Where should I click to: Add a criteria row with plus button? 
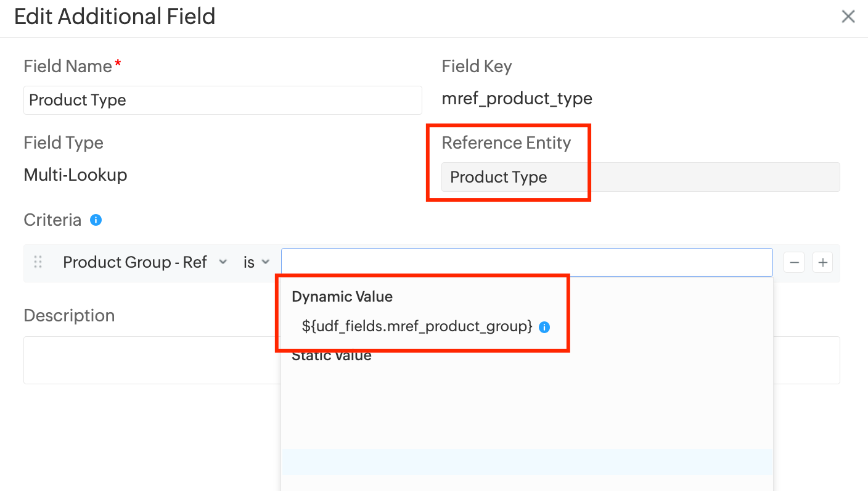pyautogui.click(x=822, y=263)
